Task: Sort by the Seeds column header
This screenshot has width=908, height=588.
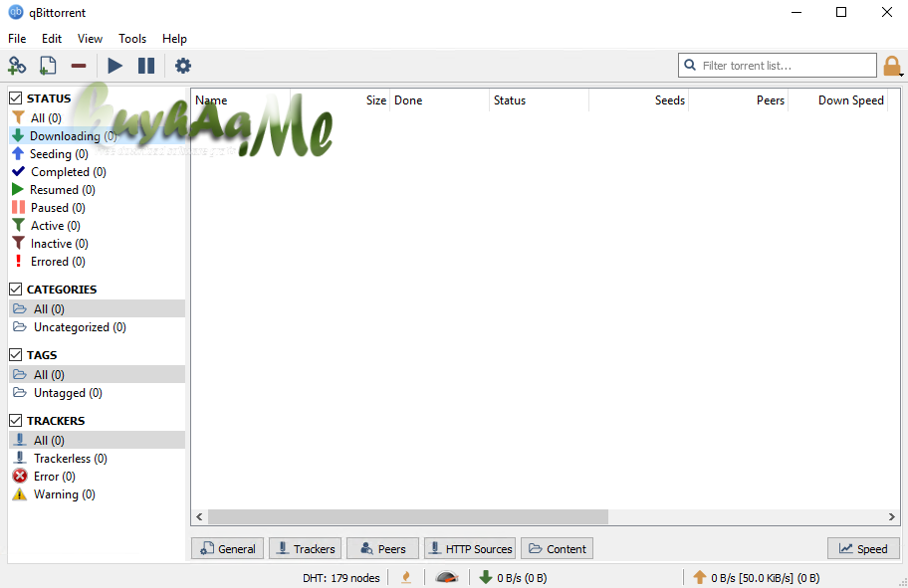Action: pos(639,100)
